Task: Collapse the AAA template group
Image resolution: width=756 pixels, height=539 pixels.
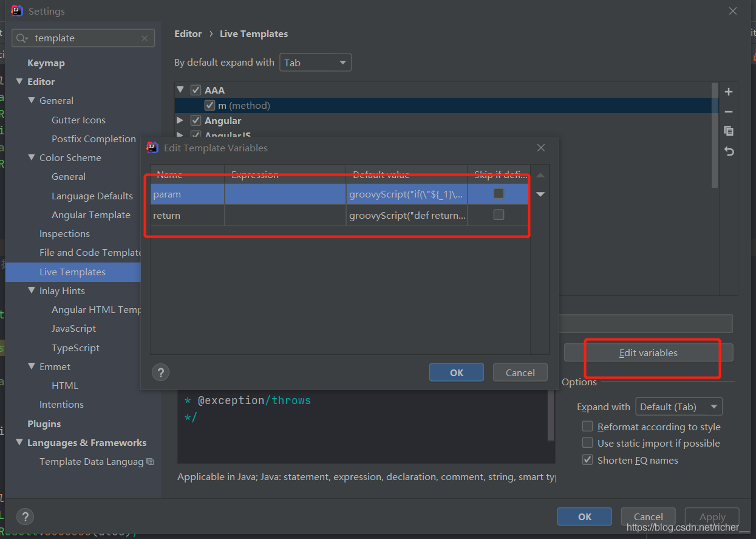Action: tap(180, 90)
